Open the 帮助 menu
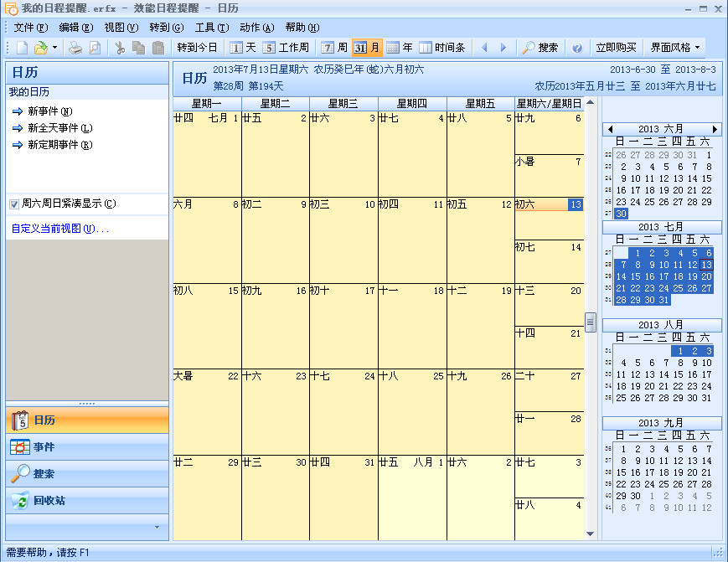 pyautogui.click(x=302, y=28)
